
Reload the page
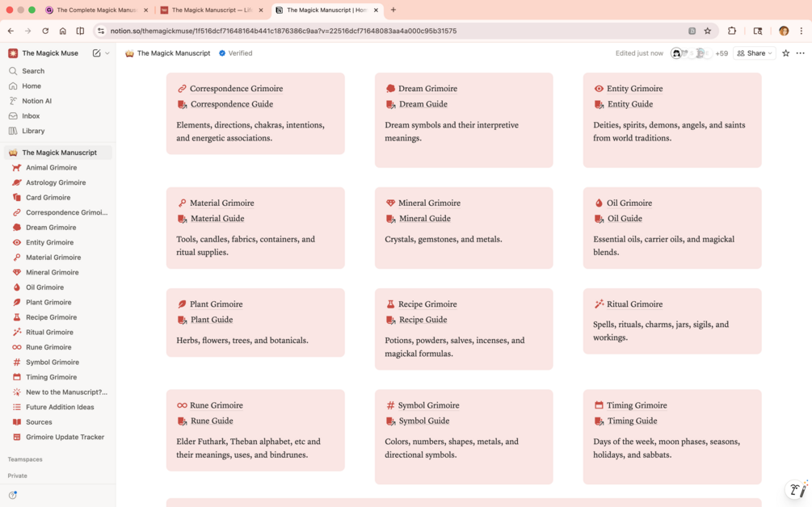click(x=45, y=31)
